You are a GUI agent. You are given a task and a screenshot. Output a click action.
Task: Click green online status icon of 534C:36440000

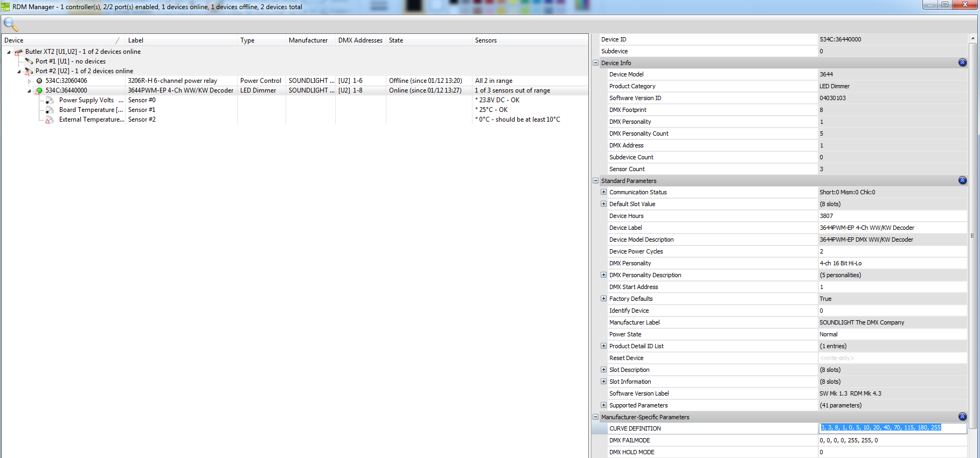39,90
